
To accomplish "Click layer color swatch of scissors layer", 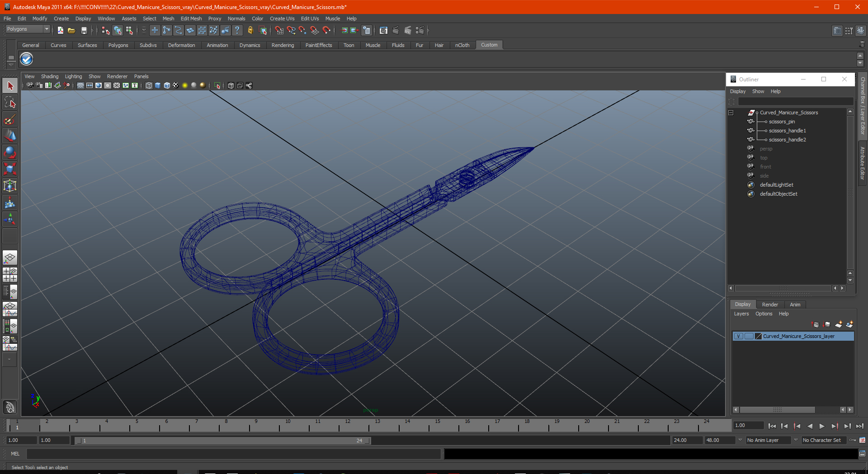I will point(759,336).
